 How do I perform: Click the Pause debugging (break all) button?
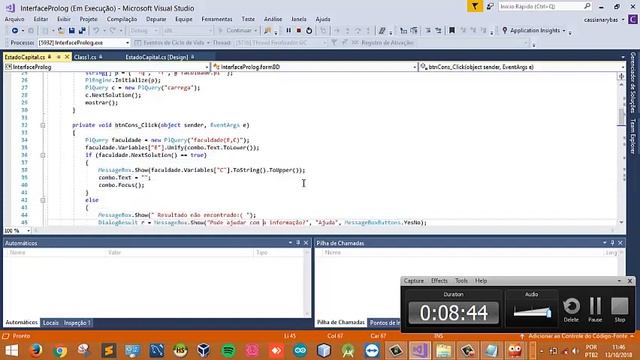click(289, 31)
